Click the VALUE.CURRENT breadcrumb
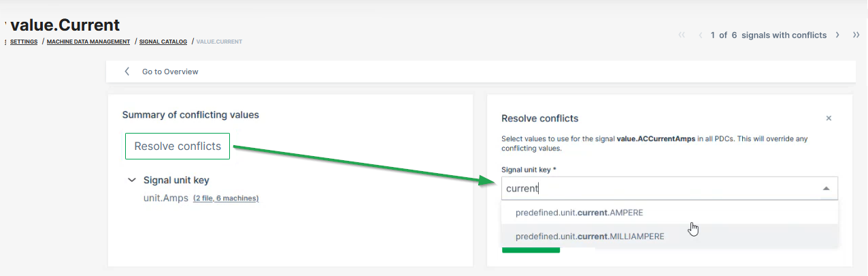This screenshot has height=276, width=868. pyautogui.click(x=219, y=42)
